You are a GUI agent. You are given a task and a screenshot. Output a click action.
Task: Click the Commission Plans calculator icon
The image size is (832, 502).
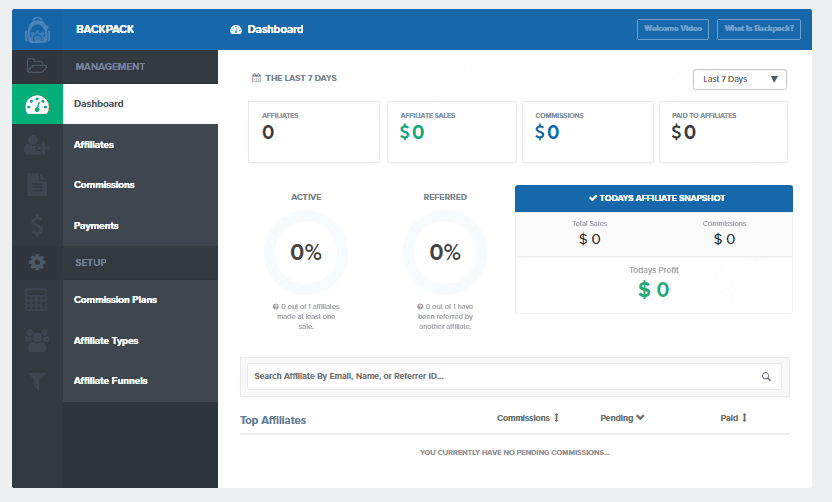pyautogui.click(x=36, y=300)
